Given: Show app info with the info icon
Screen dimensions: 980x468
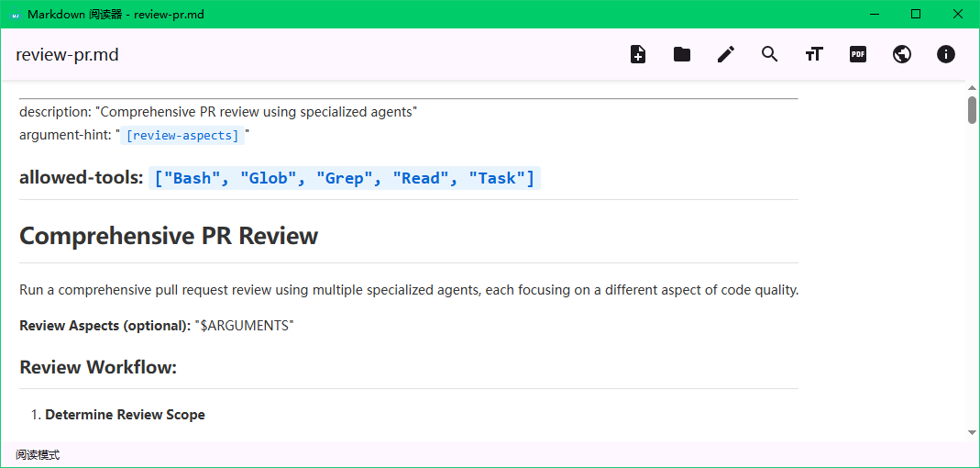Looking at the screenshot, I should coord(946,54).
